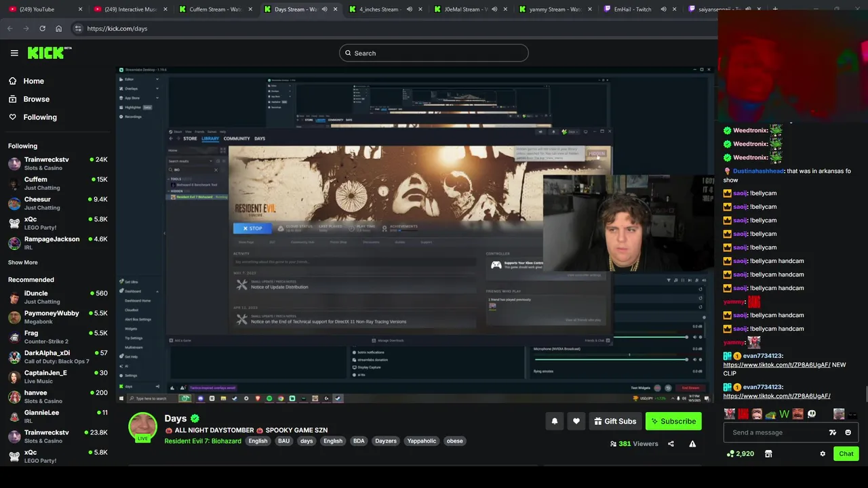Click the green Chat button

(846, 453)
